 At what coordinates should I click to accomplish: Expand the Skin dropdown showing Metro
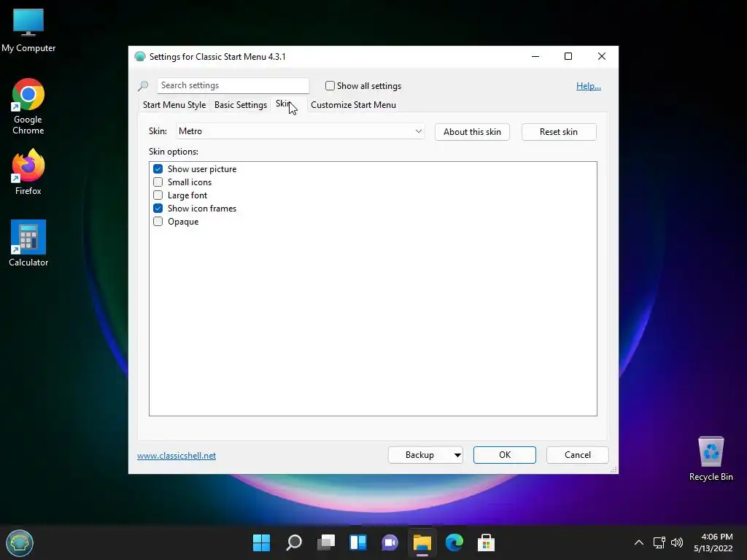coord(300,131)
